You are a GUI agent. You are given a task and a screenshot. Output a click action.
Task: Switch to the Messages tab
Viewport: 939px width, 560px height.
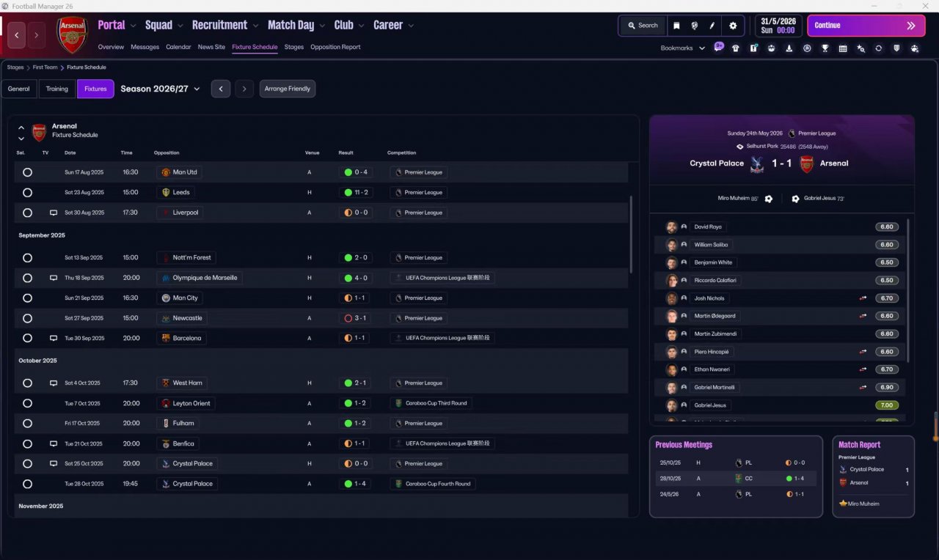pos(145,47)
